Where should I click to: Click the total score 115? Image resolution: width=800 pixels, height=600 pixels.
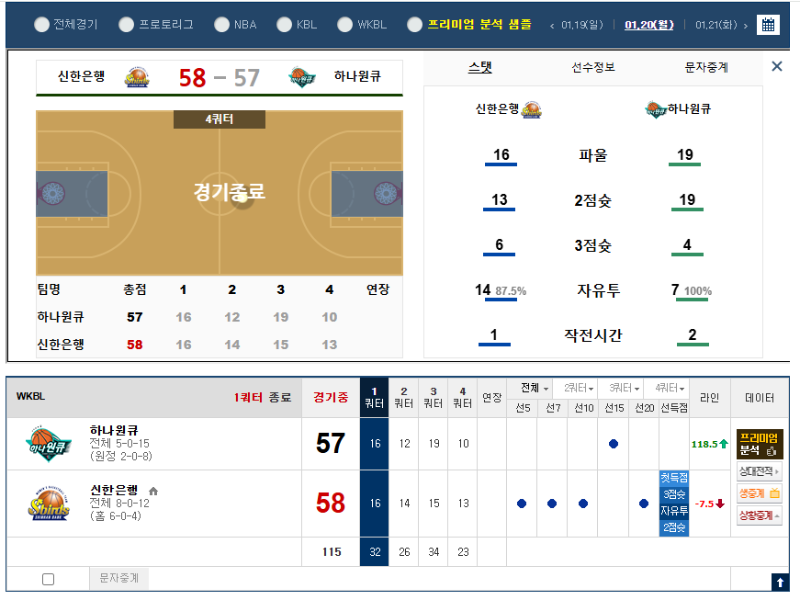point(332,552)
